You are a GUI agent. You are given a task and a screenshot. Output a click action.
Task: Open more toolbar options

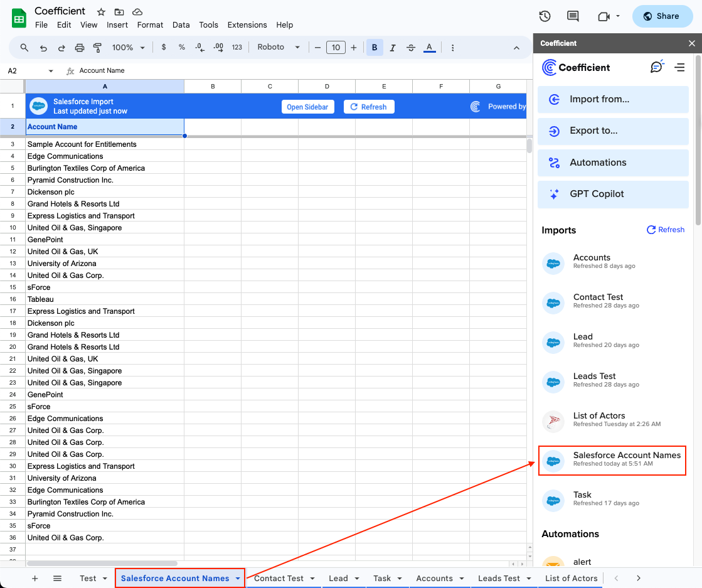pos(452,48)
